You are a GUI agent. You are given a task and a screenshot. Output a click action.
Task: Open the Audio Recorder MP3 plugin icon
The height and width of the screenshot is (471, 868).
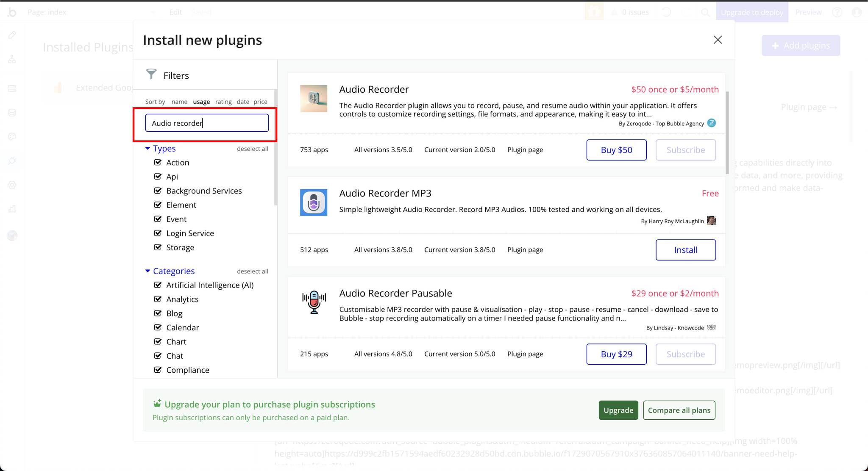[x=314, y=202]
